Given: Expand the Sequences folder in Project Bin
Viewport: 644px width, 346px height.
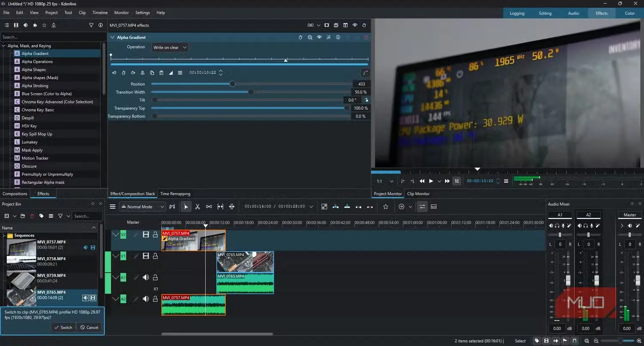Looking at the screenshot, I should click(x=4, y=235).
